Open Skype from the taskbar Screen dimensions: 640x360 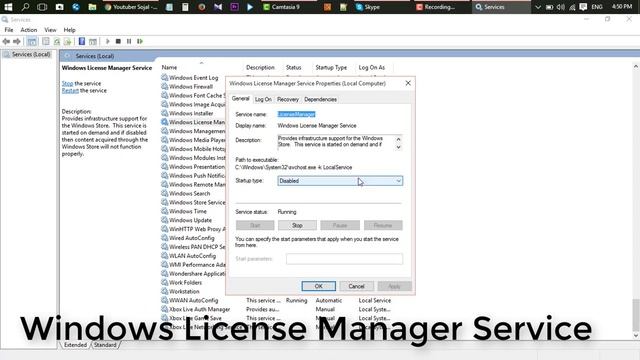click(368, 7)
